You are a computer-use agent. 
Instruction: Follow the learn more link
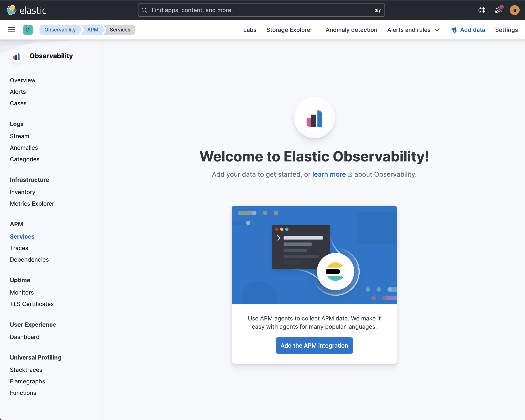pyautogui.click(x=329, y=174)
